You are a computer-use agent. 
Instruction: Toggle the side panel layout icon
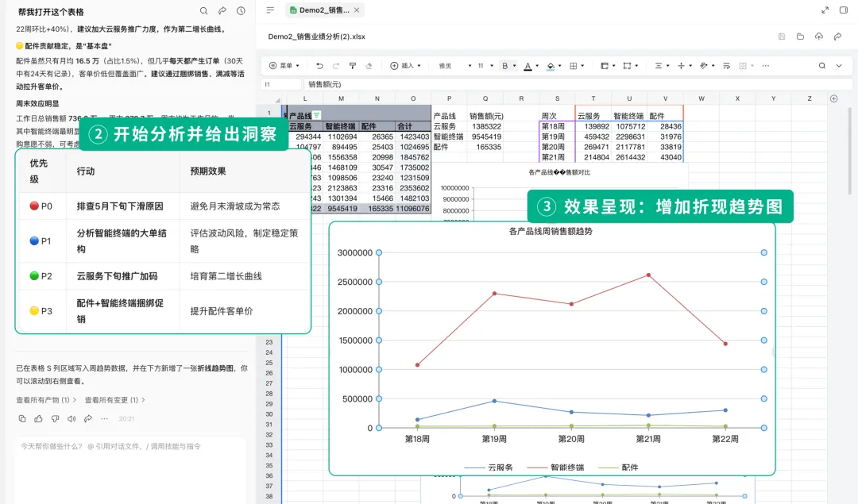pos(844,10)
